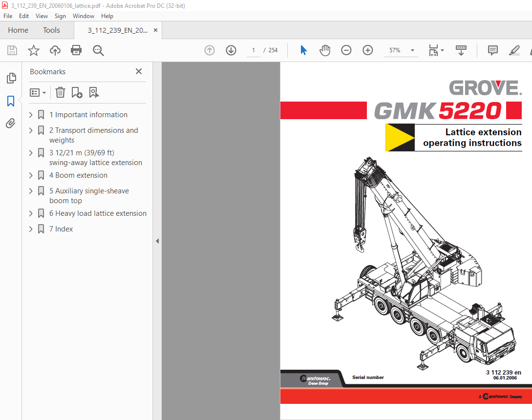532x420 pixels.
Task: Expand 2 Transport dimensions and weights
Action: pos(31,130)
